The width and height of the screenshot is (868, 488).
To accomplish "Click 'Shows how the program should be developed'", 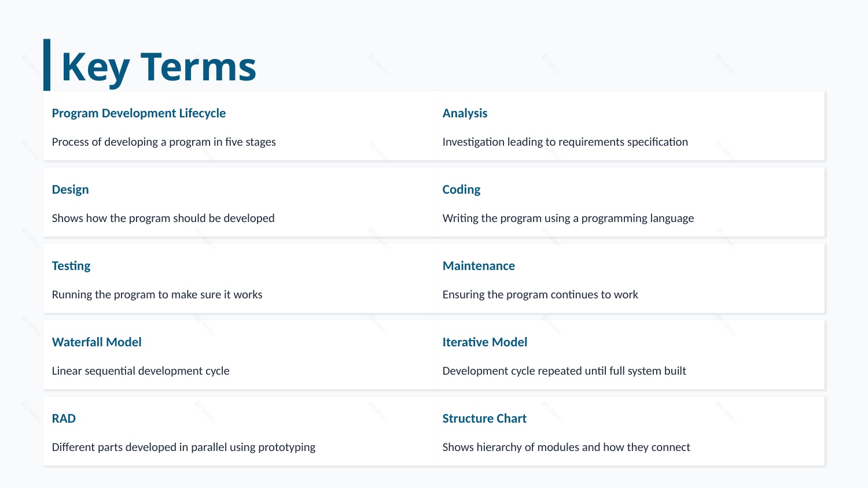I will pos(163,219).
